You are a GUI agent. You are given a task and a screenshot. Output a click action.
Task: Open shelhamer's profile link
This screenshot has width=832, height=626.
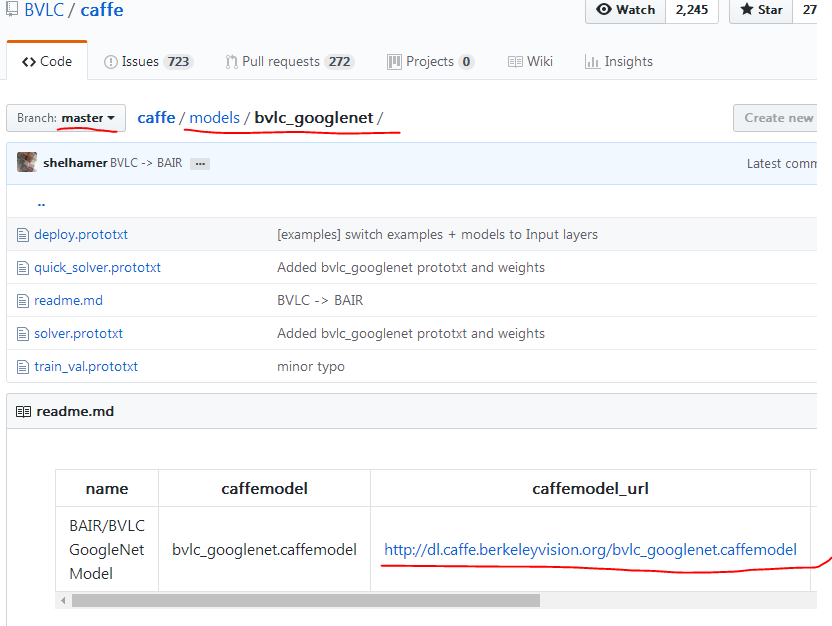click(75, 163)
